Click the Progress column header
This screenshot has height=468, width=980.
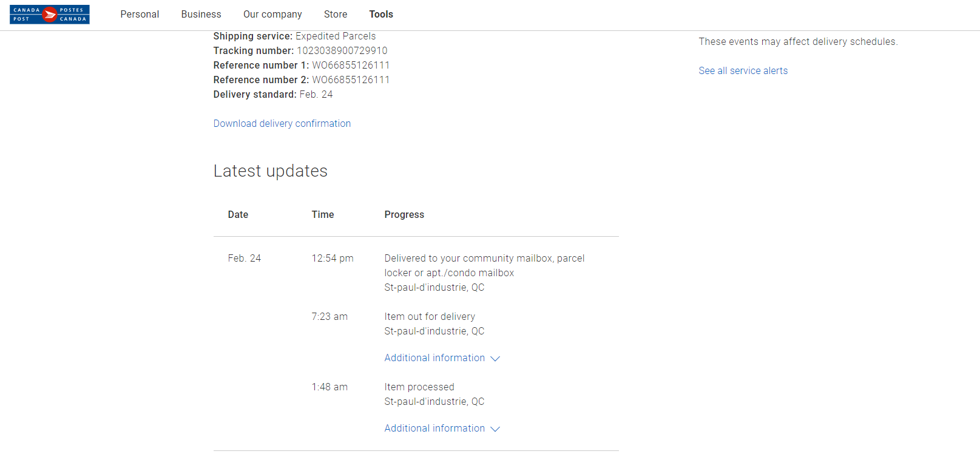click(404, 215)
